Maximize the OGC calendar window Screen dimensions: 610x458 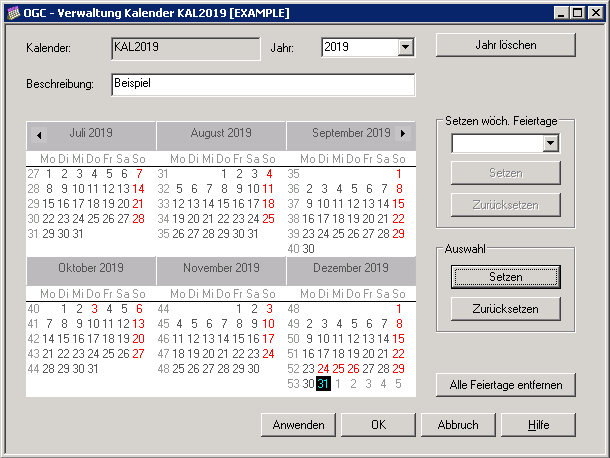tap(578, 13)
